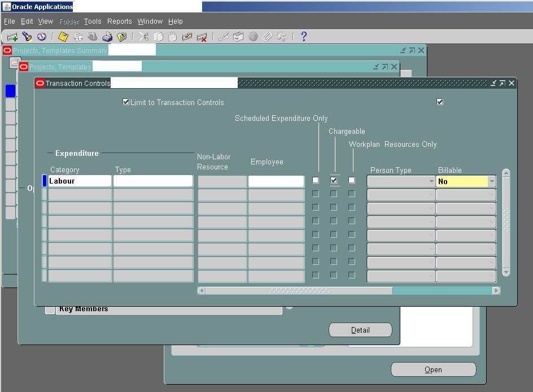
Task: Click the Find flashlight icon
Action: pos(27,37)
